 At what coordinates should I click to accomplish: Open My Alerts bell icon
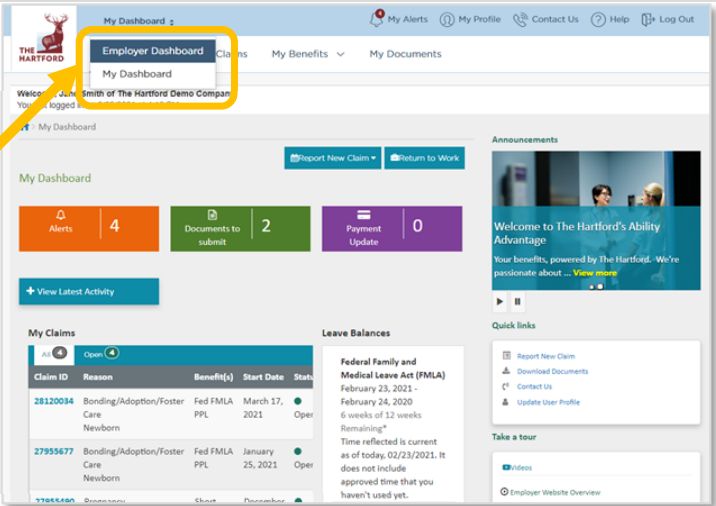(x=376, y=19)
